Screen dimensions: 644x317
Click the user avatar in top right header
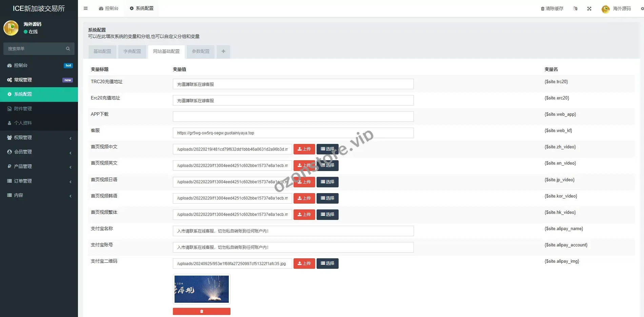(x=605, y=9)
